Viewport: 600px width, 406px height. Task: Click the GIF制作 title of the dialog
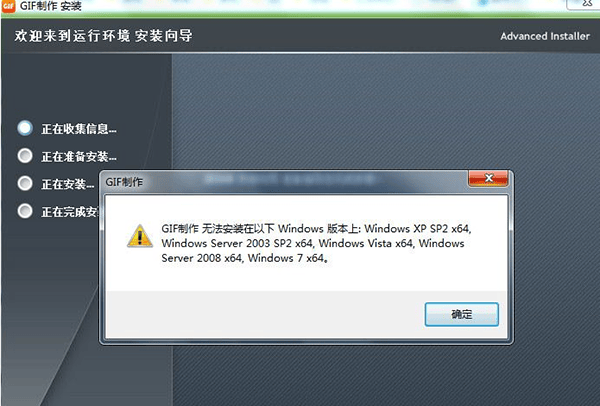click(x=124, y=182)
